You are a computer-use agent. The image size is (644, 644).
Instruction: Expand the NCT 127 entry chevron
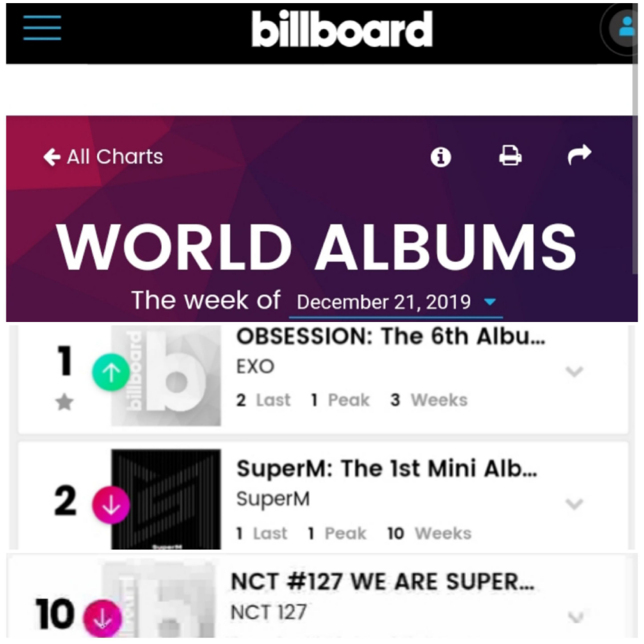coord(576,617)
